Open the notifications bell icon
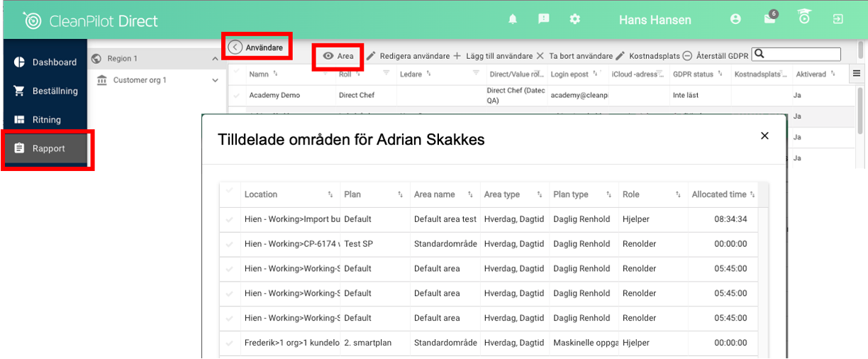 (x=513, y=19)
